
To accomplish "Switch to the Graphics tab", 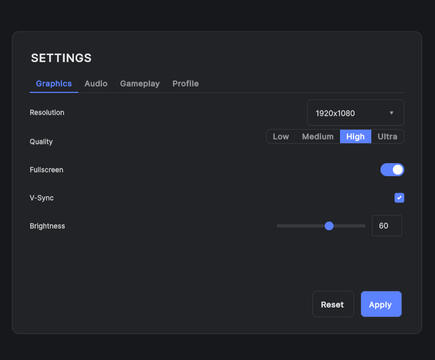I will 54,84.
